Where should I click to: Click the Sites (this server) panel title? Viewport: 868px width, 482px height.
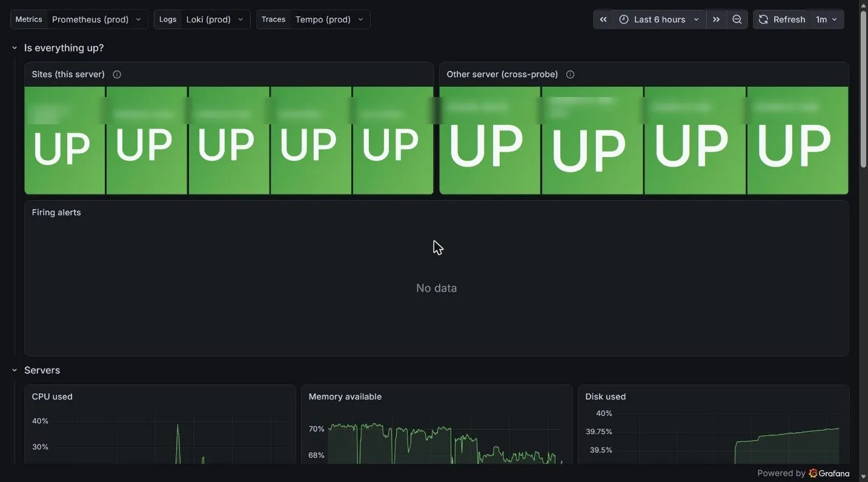(x=68, y=75)
